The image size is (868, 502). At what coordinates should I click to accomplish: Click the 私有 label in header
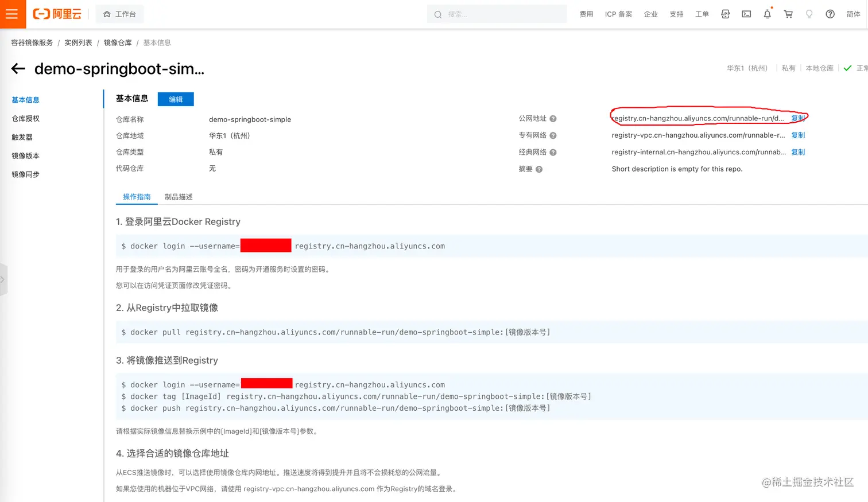(x=788, y=68)
